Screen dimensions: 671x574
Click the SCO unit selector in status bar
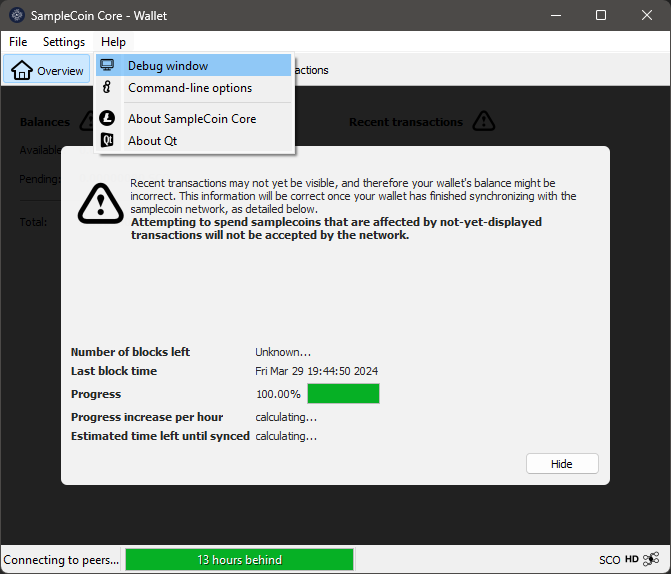click(607, 559)
